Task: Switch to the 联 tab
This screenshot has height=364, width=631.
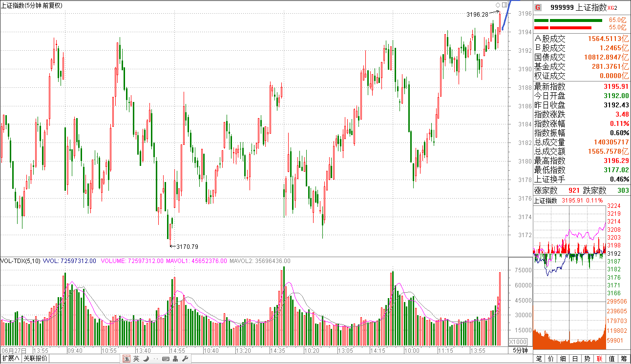Action: pos(599,359)
